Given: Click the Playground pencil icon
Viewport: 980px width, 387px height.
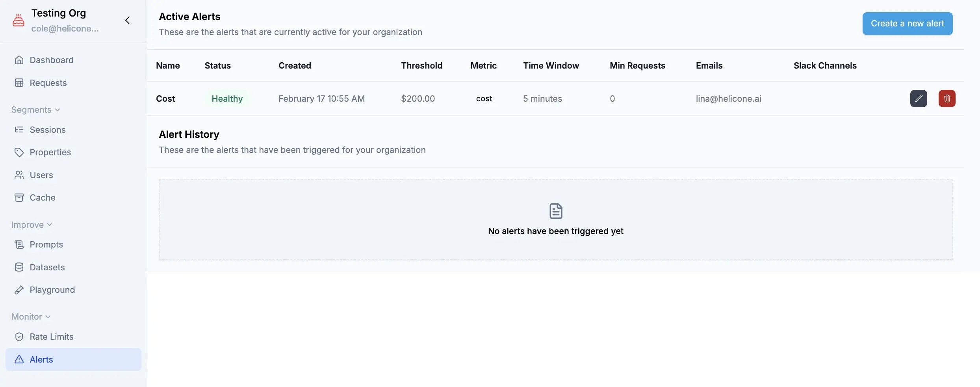Looking at the screenshot, I should point(19,290).
